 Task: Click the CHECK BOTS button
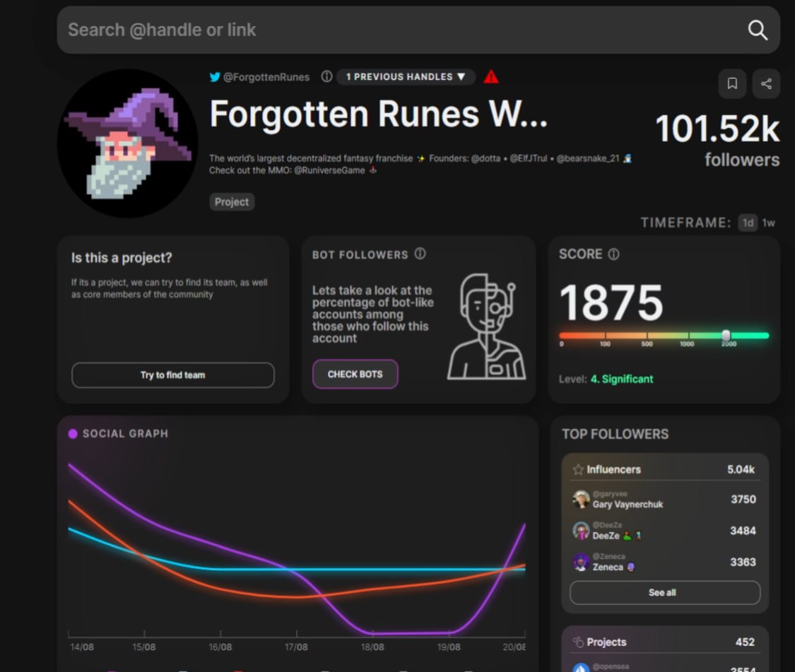pos(355,375)
